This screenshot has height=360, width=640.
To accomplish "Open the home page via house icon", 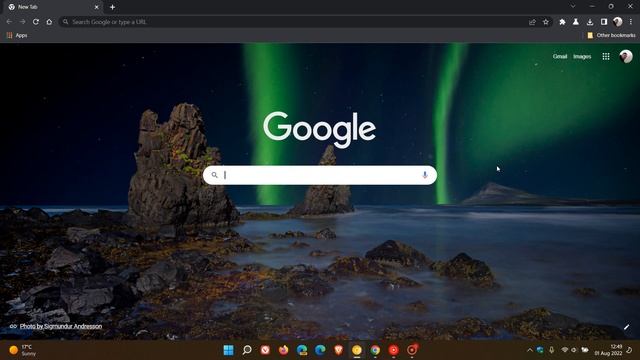I will click(x=49, y=22).
